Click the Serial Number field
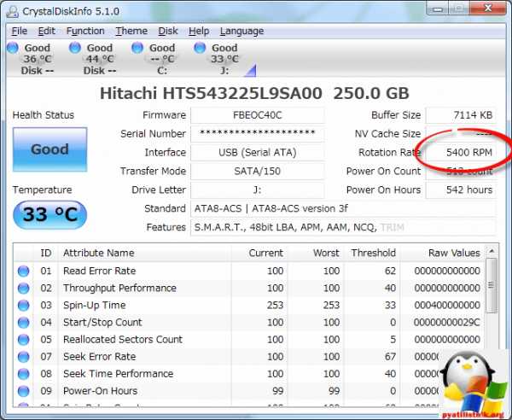The height and width of the screenshot is (420, 512). pos(258,134)
